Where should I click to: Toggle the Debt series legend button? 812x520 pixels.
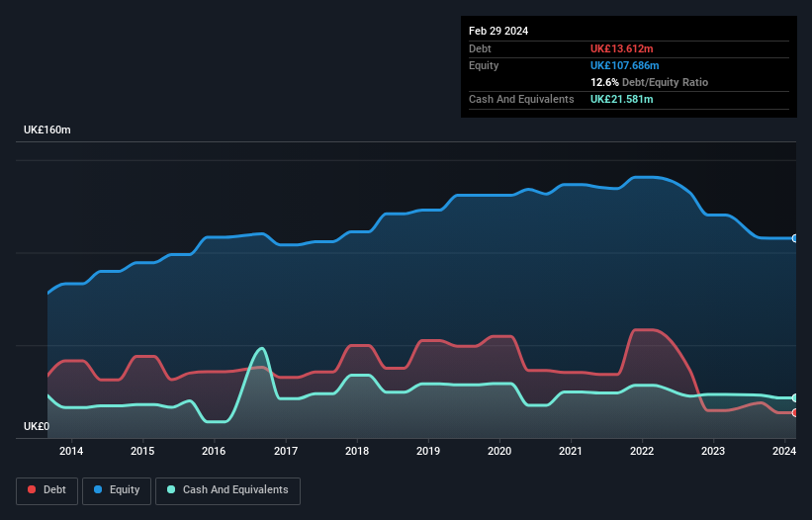click(x=47, y=490)
